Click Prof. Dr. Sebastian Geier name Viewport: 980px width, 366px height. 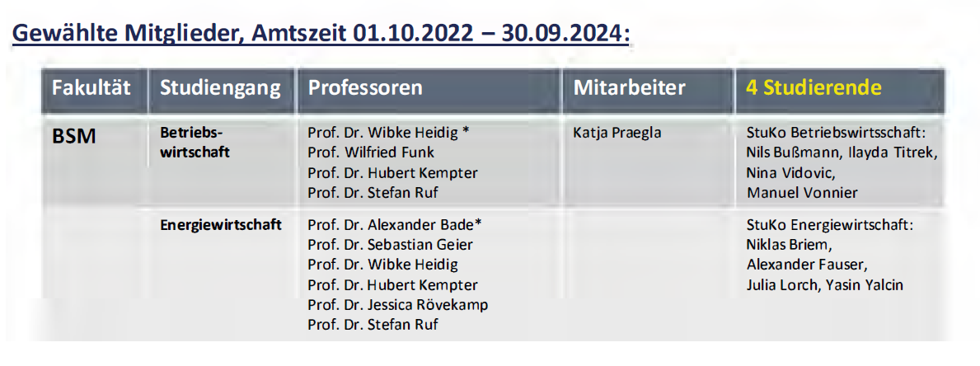(x=390, y=245)
